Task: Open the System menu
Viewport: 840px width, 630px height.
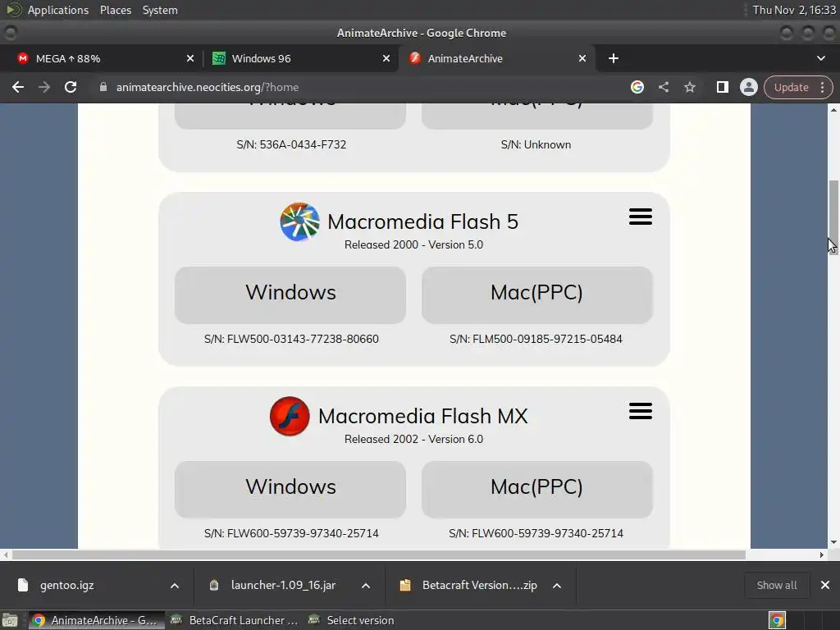Action: (x=160, y=10)
